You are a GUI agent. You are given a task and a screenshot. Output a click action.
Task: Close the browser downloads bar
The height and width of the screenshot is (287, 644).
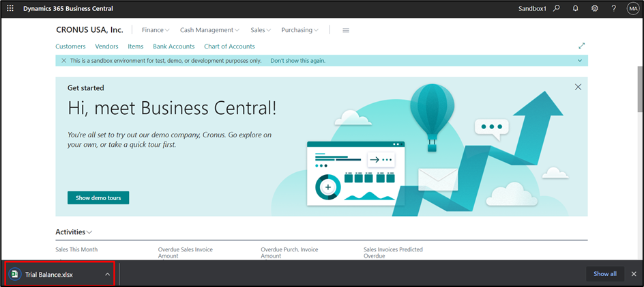tap(634, 274)
